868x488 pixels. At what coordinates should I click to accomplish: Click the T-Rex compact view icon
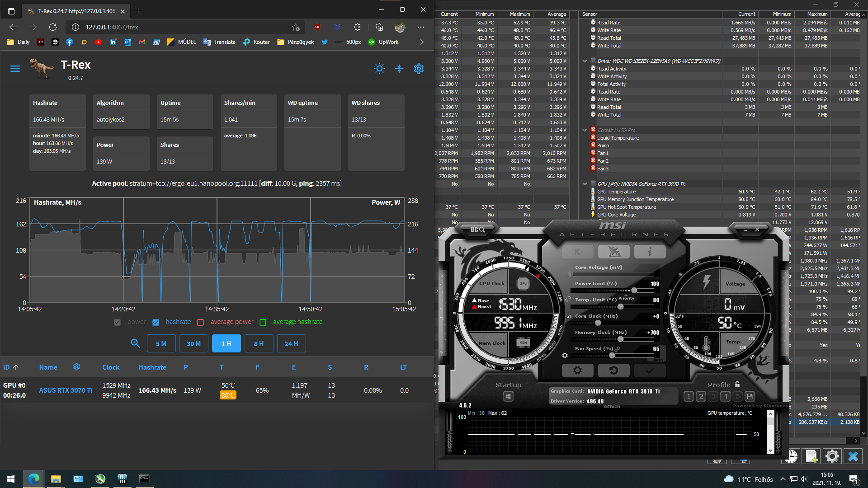point(399,69)
